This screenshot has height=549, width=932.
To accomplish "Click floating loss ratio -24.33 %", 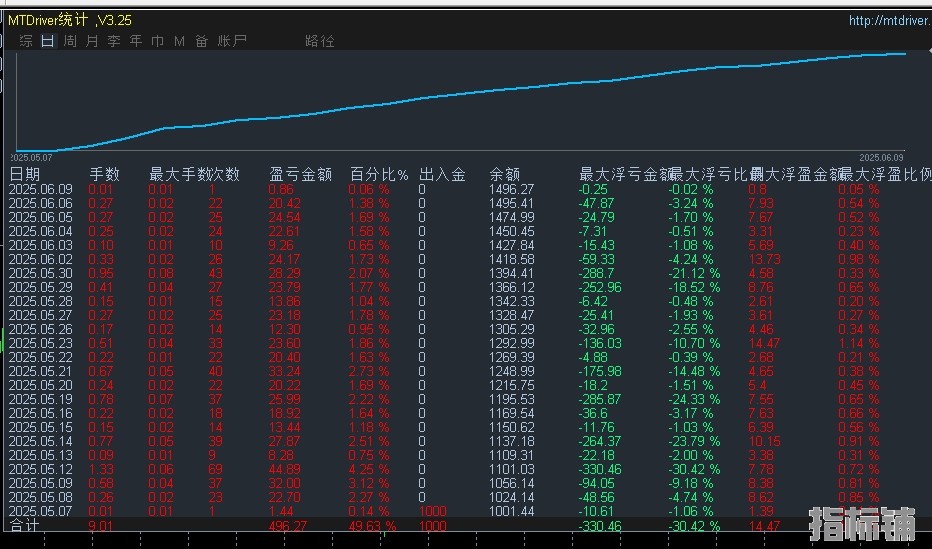I will pyautogui.click(x=694, y=399).
